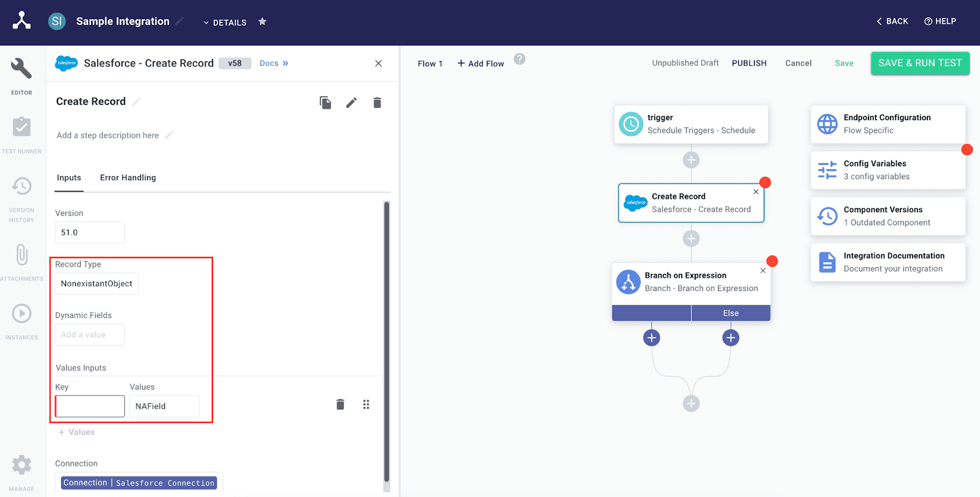Open the Attachments paperclip icon

[21, 254]
